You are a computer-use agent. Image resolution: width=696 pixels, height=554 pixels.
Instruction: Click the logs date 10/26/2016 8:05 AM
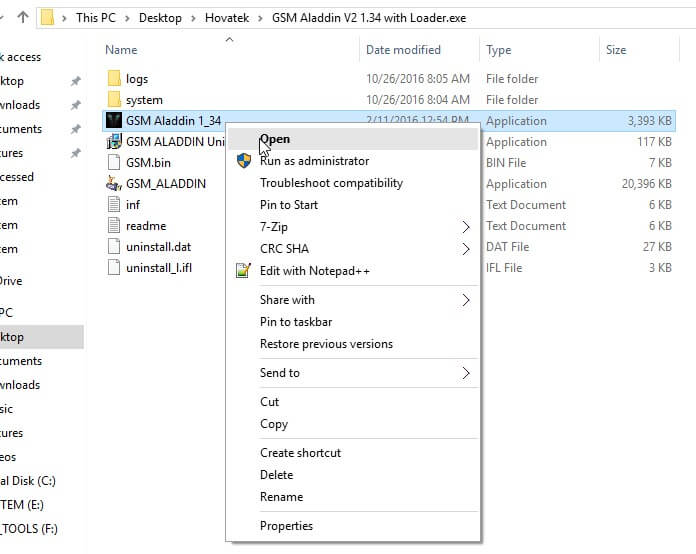(418, 79)
